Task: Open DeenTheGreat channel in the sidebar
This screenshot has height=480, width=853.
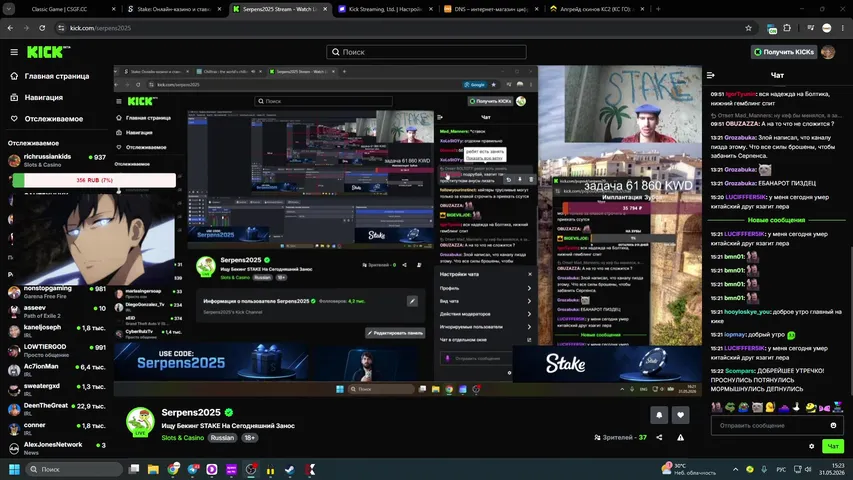Action: 57,409
